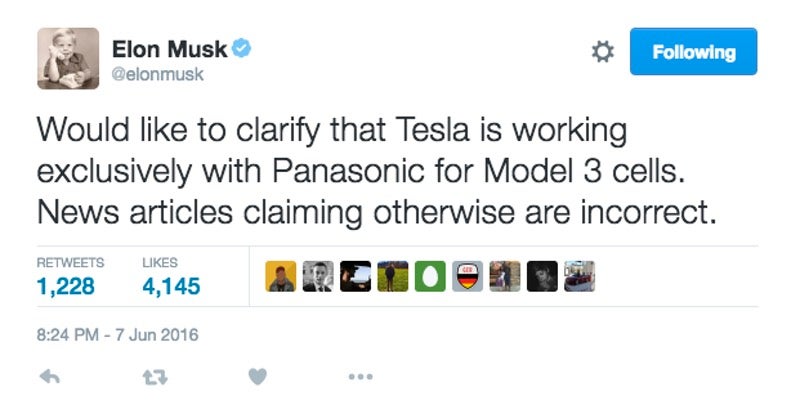Screen dimensions: 800x418
Task: Click the Elon Musk display name
Action: click(x=169, y=49)
